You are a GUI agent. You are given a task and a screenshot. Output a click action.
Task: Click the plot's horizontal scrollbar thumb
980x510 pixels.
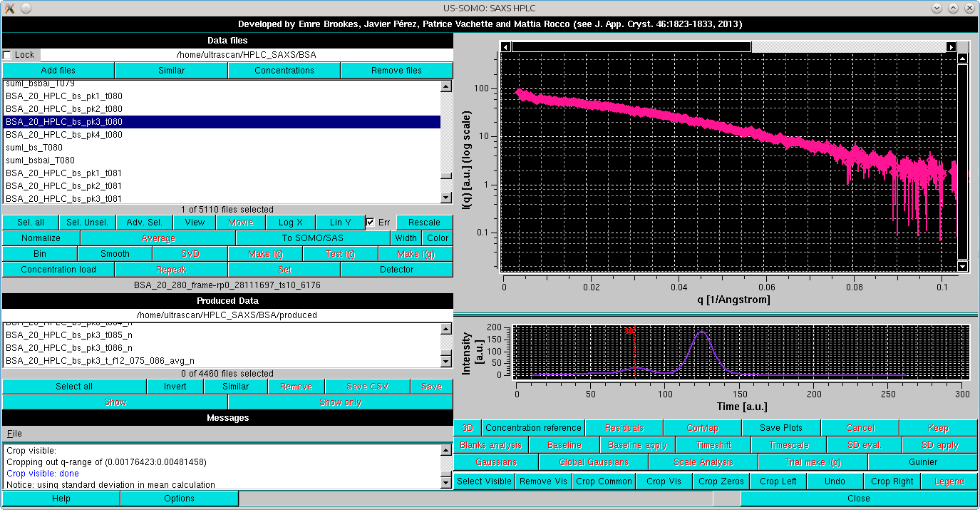tap(631, 47)
